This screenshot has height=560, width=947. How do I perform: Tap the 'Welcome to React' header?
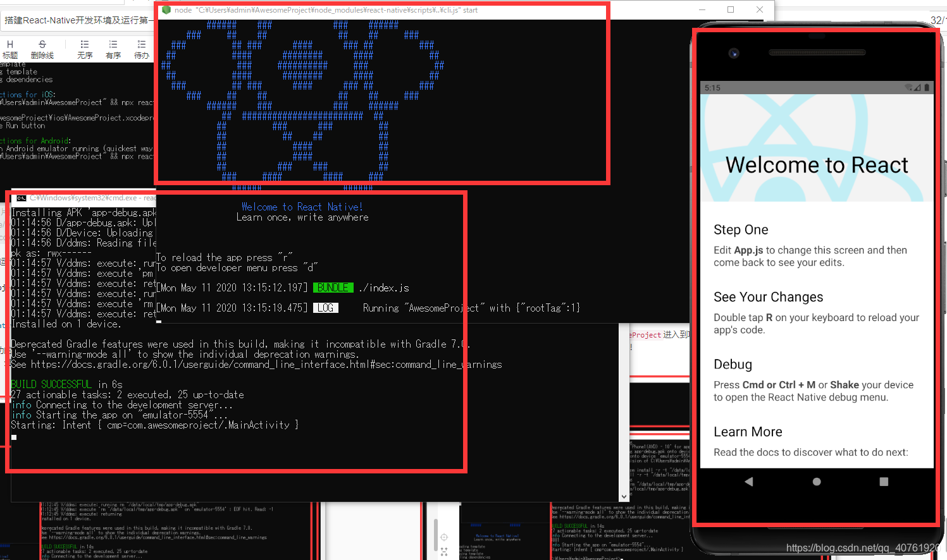817,165
